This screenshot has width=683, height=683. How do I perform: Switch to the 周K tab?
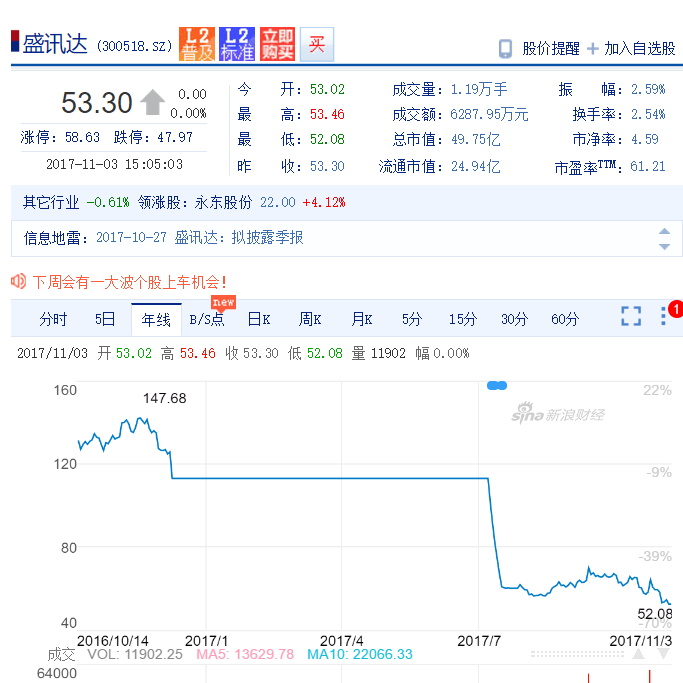[x=310, y=319]
